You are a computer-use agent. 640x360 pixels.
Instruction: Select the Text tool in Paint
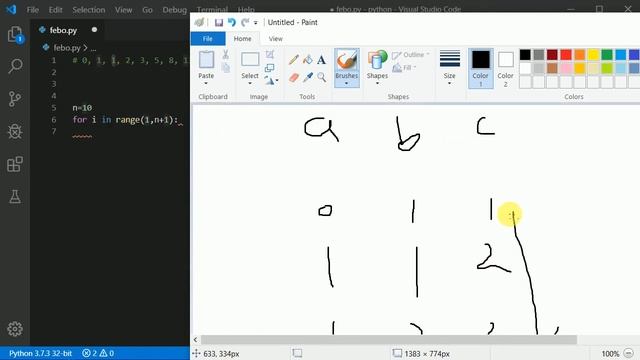(x=322, y=60)
